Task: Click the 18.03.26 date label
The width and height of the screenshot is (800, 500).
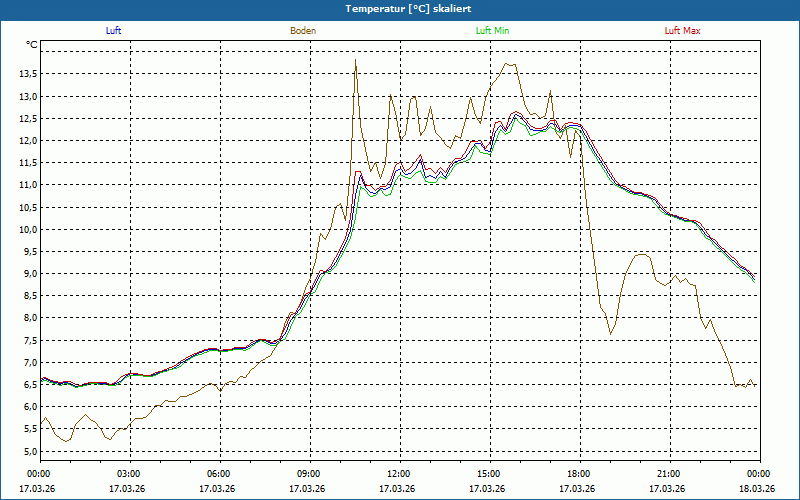Action: [755, 489]
